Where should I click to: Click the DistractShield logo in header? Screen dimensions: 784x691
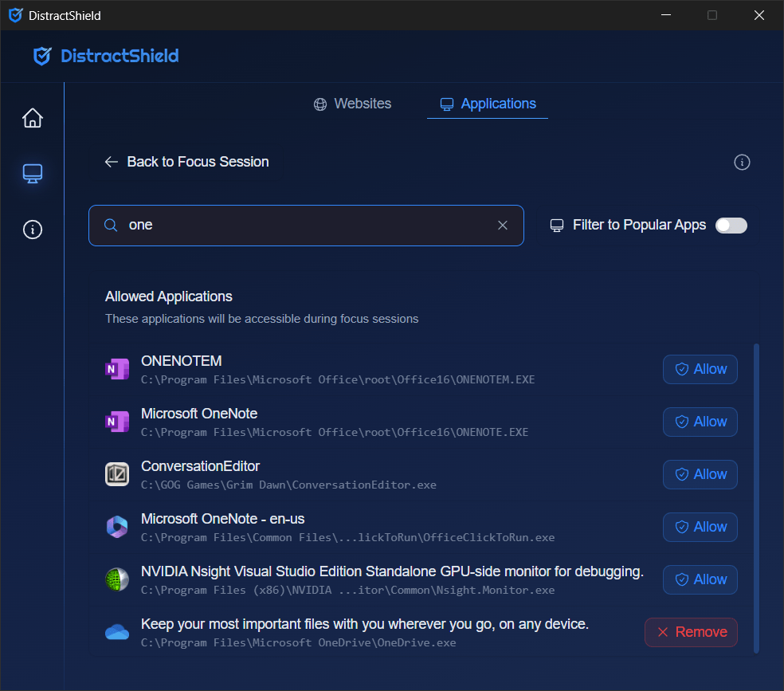[105, 56]
